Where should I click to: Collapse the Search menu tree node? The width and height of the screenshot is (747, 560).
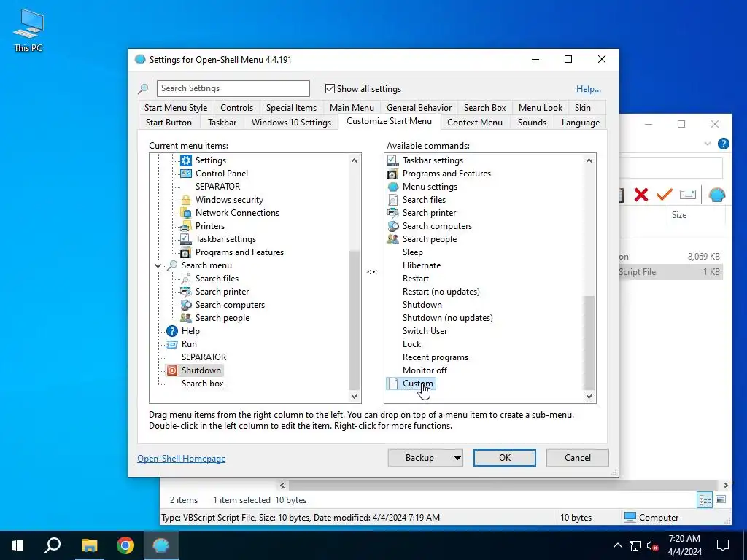158,265
